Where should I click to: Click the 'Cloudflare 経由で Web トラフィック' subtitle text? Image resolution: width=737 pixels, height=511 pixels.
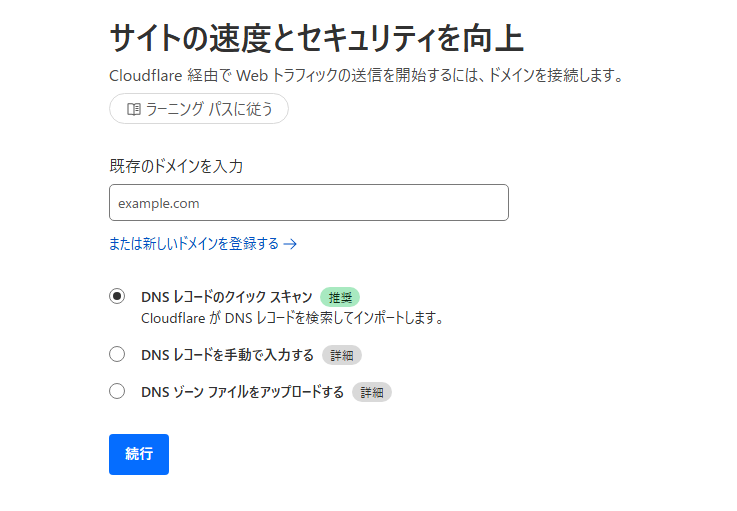(365, 75)
